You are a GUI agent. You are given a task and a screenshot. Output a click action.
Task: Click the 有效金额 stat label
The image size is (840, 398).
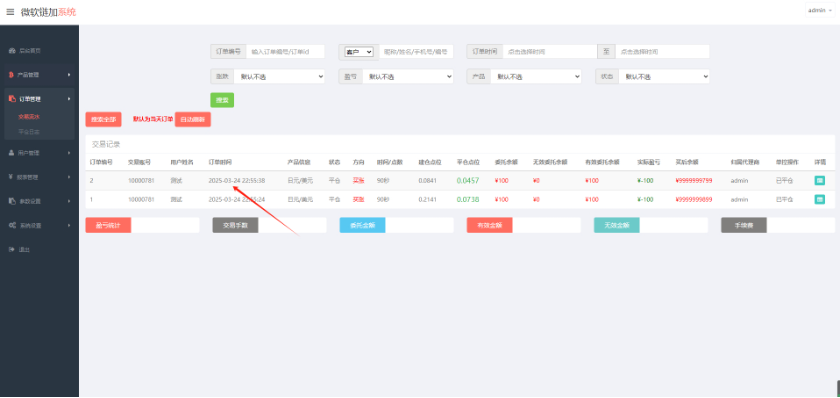489,226
